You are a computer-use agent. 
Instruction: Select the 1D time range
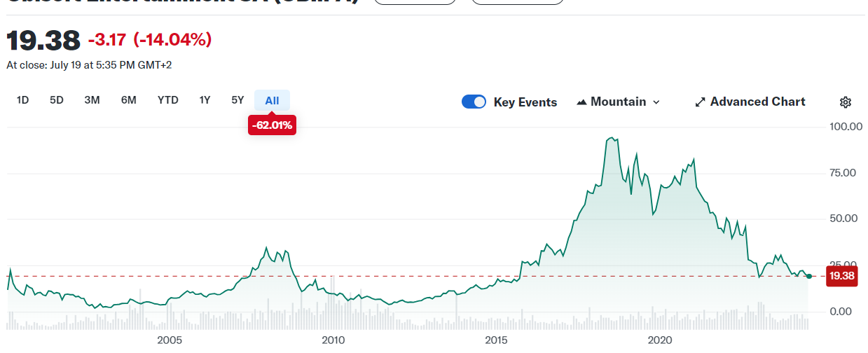coord(22,100)
